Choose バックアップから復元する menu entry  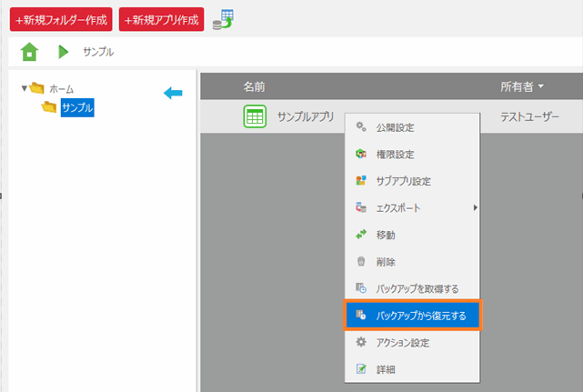pos(413,316)
